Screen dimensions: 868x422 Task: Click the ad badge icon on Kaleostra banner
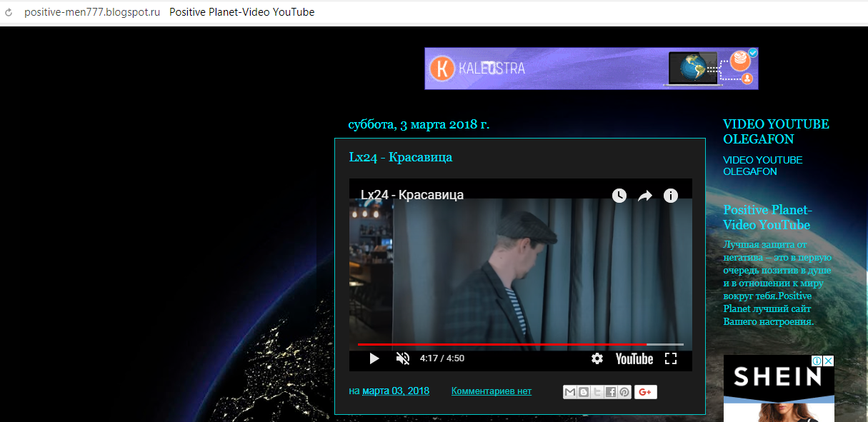[753, 53]
